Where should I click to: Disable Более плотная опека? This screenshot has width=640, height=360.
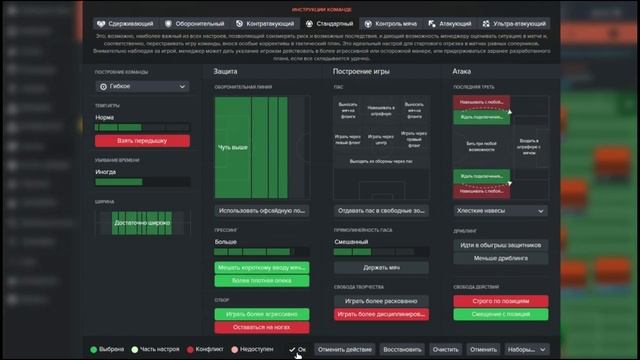pyautogui.click(x=262, y=281)
